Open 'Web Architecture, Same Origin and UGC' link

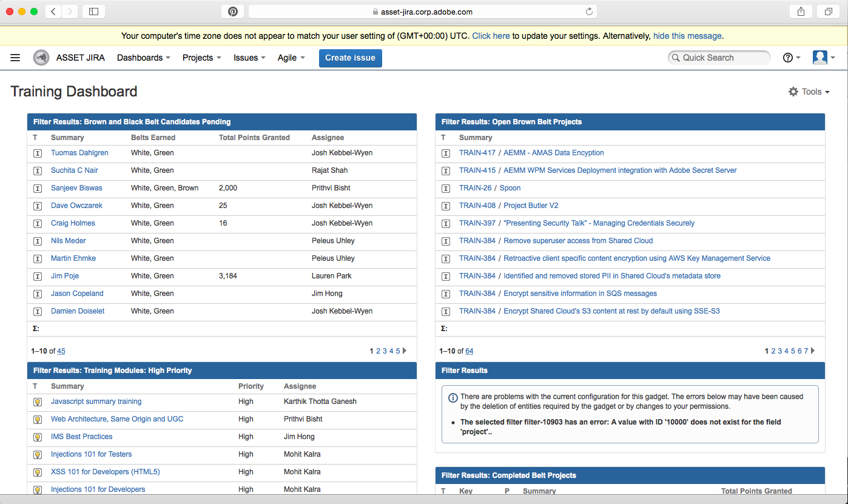coord(117,419)
